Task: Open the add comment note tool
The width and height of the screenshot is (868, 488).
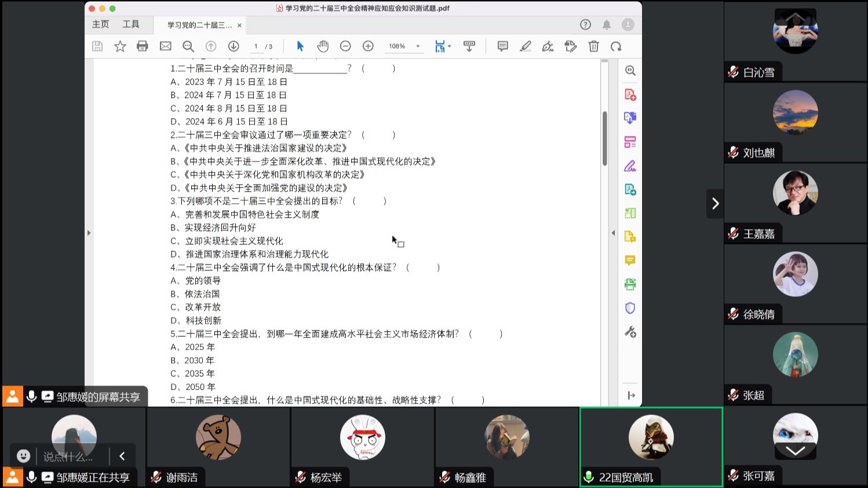Action: tap(502, 46)
